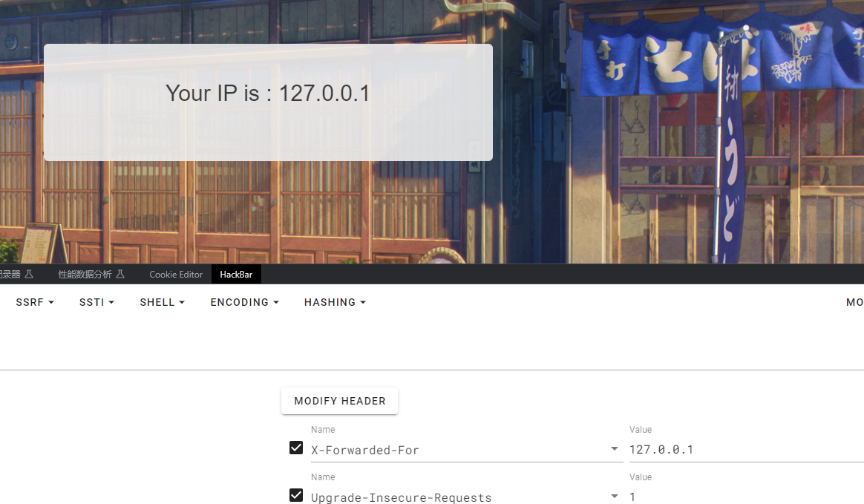The height and width of the screenshot is (504, 864).
Task: Expand the ENCODING menu
Action: (x=245, y=302)
